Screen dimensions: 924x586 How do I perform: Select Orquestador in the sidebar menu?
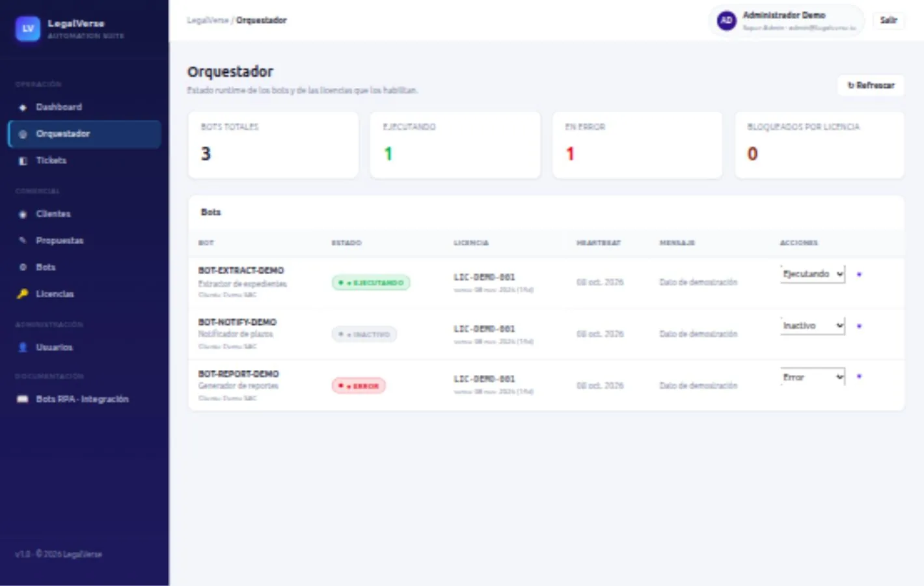pos(85,134)
